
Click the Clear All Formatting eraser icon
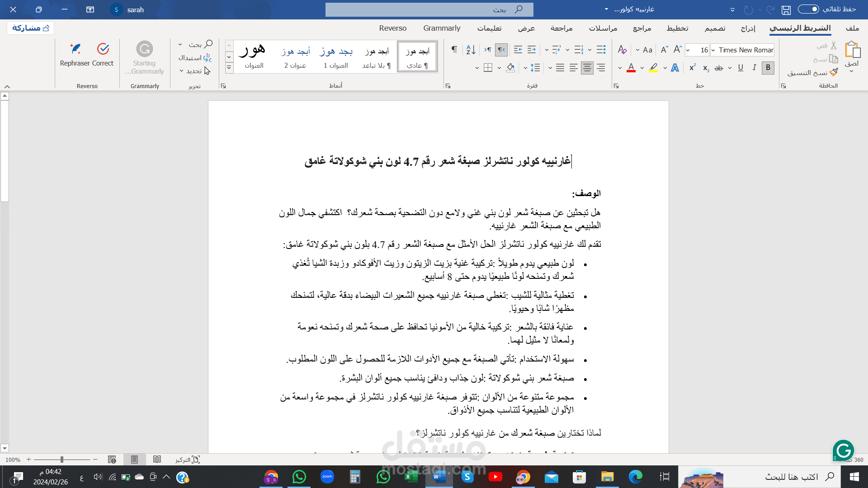(623, 50)
